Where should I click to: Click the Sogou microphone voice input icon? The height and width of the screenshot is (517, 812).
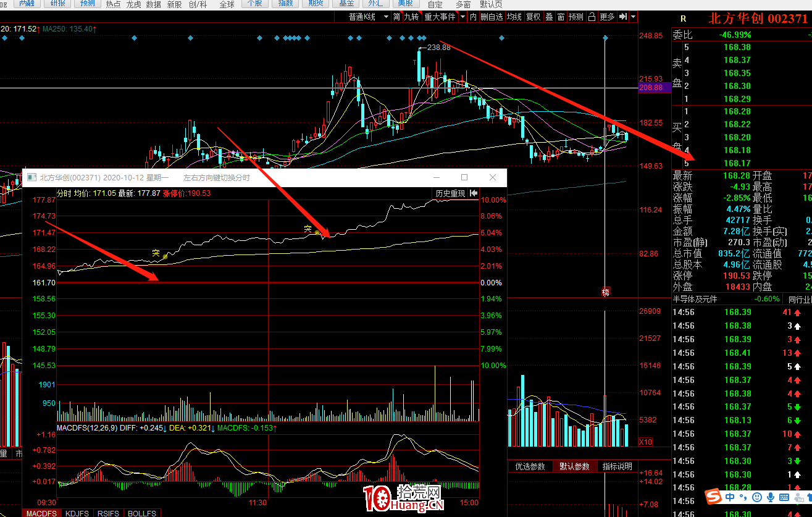[x=770, y=497]
